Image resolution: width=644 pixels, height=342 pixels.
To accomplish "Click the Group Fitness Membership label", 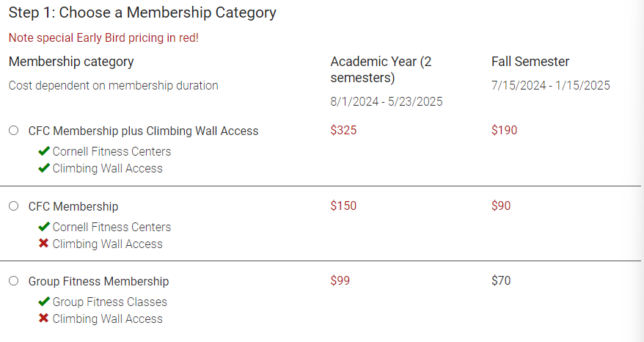I will pos(98,282).
